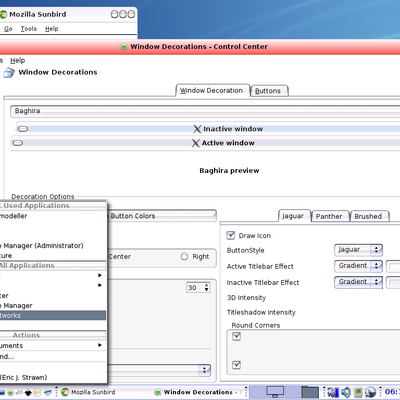Open the Panther style tab

pyautogui.click(x=330, y=216)
